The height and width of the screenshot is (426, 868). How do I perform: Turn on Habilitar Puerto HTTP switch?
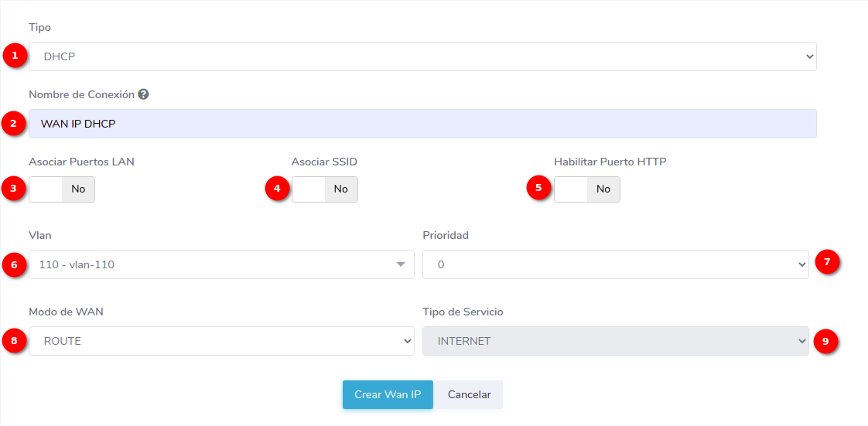coord(586,189)
